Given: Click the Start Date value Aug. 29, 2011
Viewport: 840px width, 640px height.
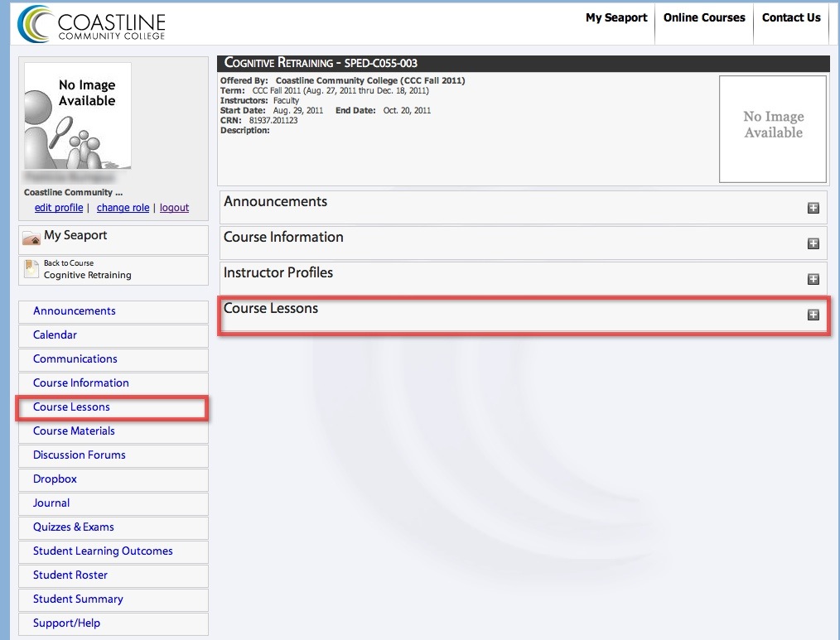Looking at the screenshot, I should coord(298,110).
